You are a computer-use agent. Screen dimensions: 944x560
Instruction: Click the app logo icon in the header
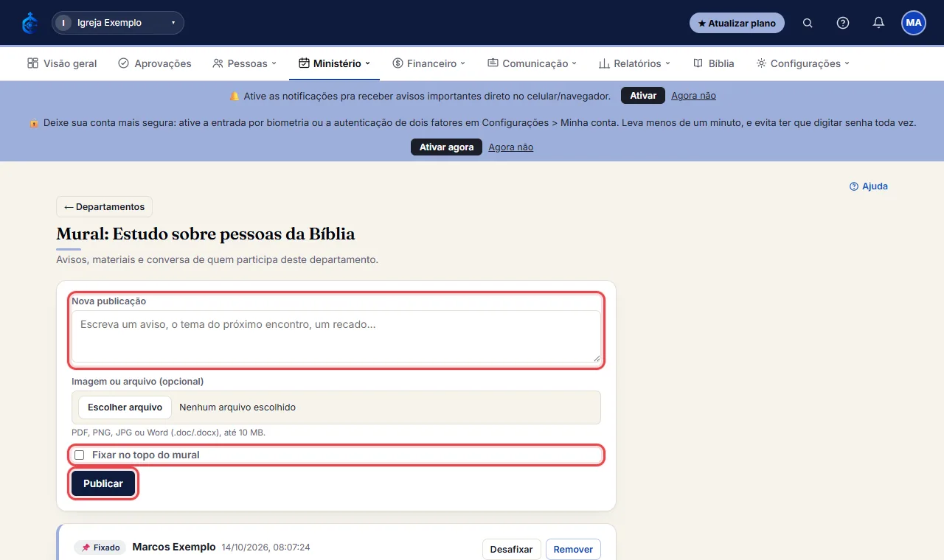point(29,23)
